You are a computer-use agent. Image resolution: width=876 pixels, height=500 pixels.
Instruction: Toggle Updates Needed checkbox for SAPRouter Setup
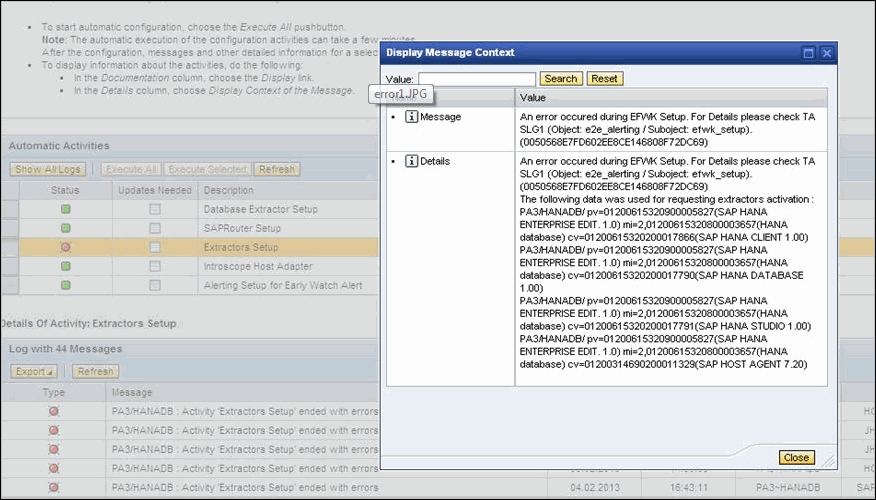click(x=155, y=228)
